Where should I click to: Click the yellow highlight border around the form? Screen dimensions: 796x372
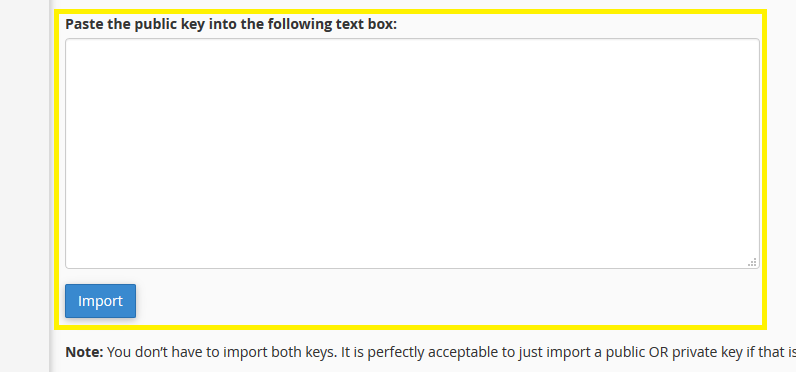click(x=410, y=12)
